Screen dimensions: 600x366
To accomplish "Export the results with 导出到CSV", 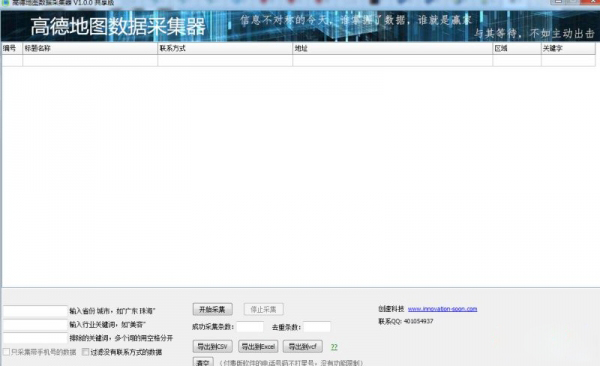I will pos(212,346).
